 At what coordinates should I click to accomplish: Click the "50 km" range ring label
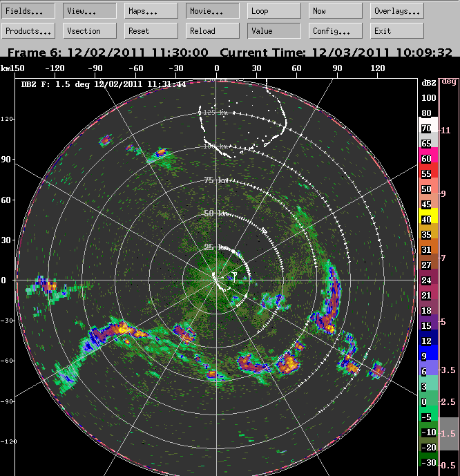[216, 213]
